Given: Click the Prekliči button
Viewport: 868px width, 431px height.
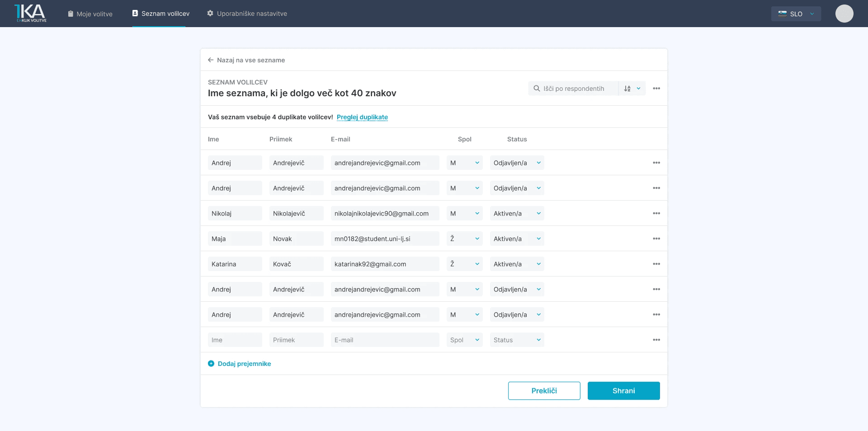Looking at the screenshot, I should click(544, 391).
